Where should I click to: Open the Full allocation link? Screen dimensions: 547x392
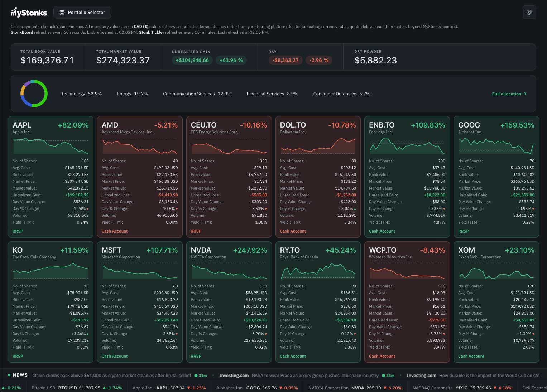tap(509, 94)
